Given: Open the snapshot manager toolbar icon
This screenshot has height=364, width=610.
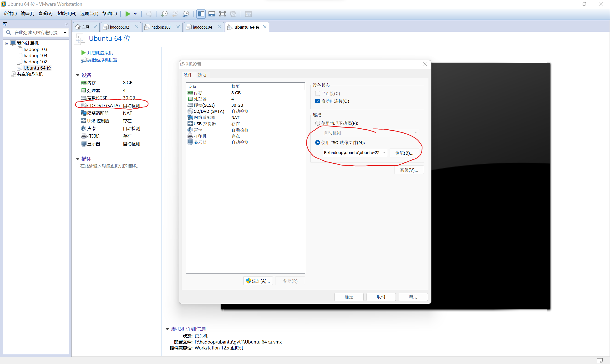Looking at the screenshot, I should click(x=186, y=14).
